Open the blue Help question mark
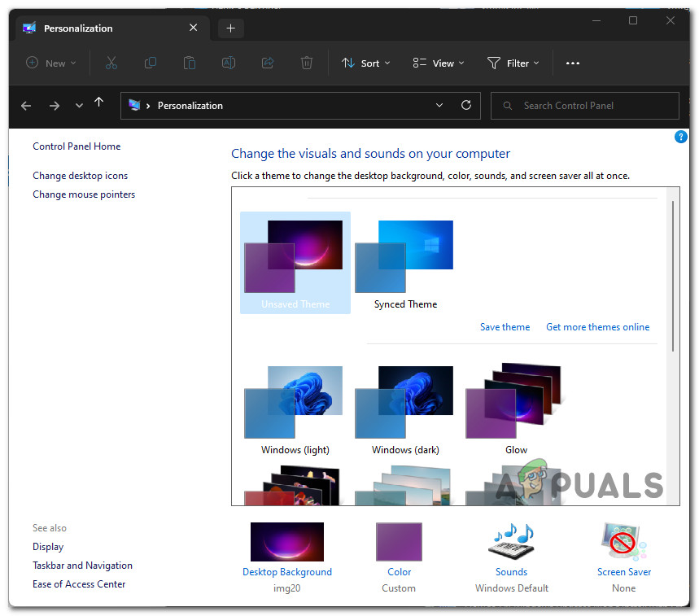Viewport: 699px width, 616px height. tap(681, 137)
